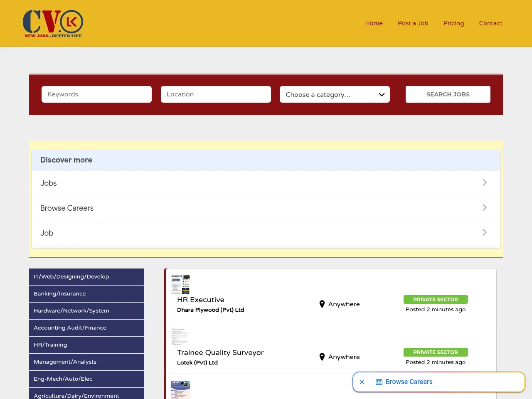532x399 pixels.
Task: Click the Jobs text in Discover more
Action: [x=49, y=183]
